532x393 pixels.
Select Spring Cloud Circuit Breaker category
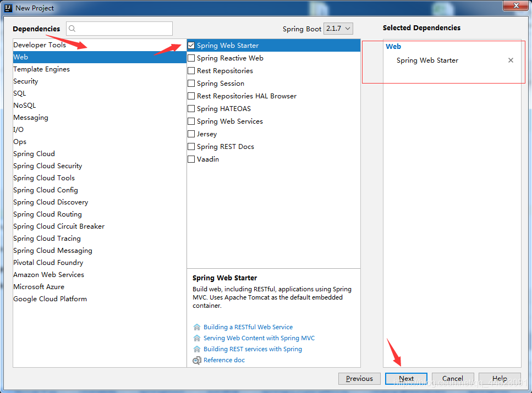100,226
